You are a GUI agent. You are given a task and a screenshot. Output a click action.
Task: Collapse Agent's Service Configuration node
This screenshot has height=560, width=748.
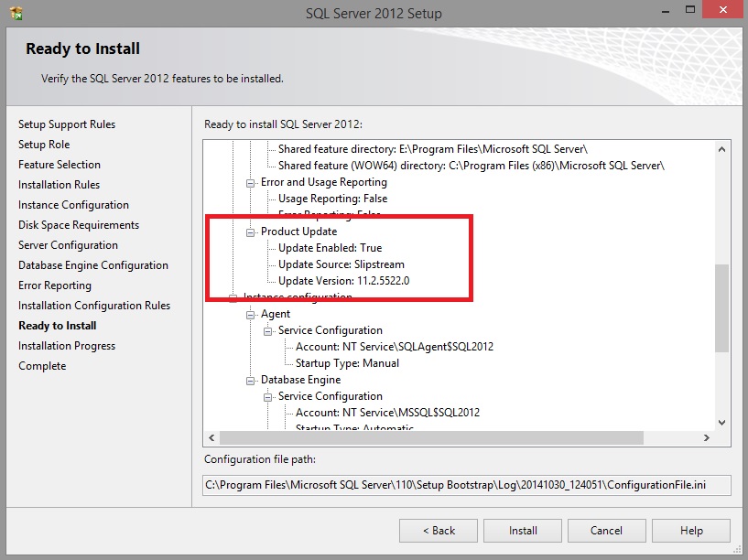click(267, 331)
